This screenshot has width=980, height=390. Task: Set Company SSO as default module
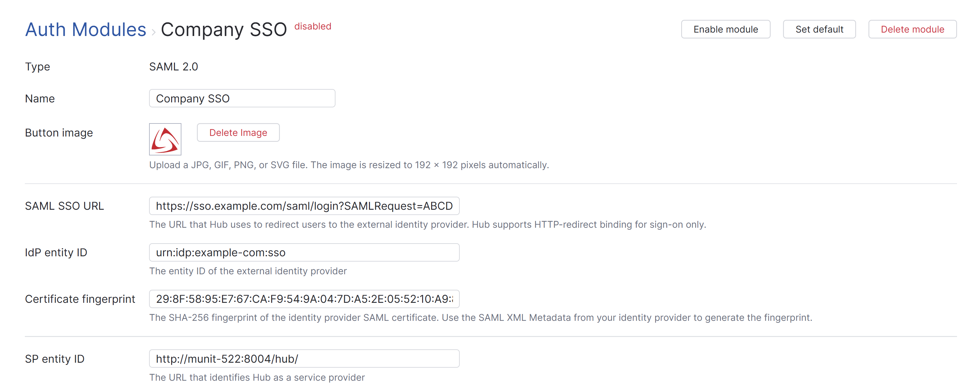click(x=819, y=29)
